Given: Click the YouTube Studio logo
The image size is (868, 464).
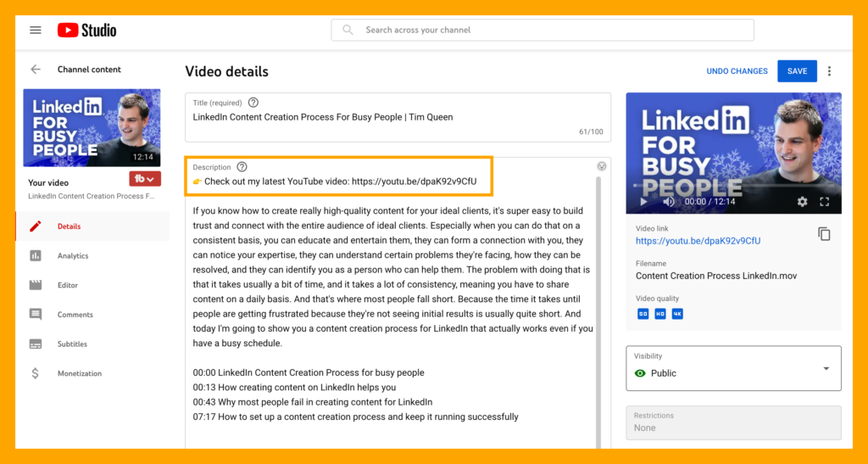Looking at the screenshot, I should click(87, 30).
